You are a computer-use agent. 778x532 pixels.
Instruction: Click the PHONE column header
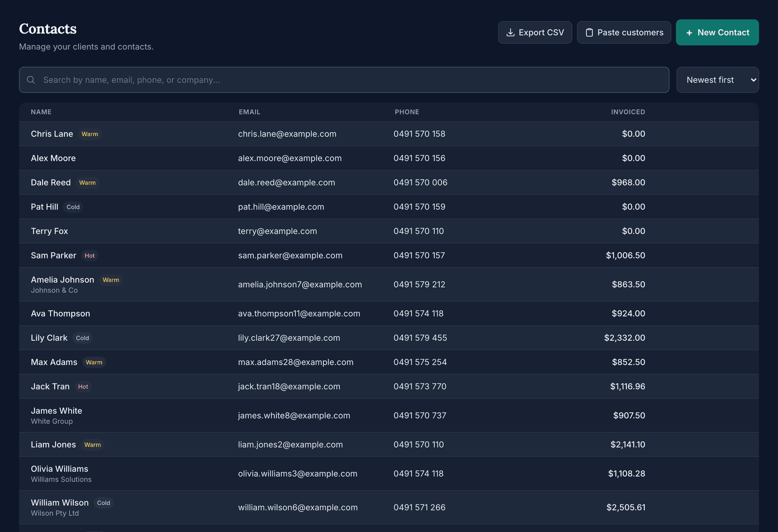point(407,112)
